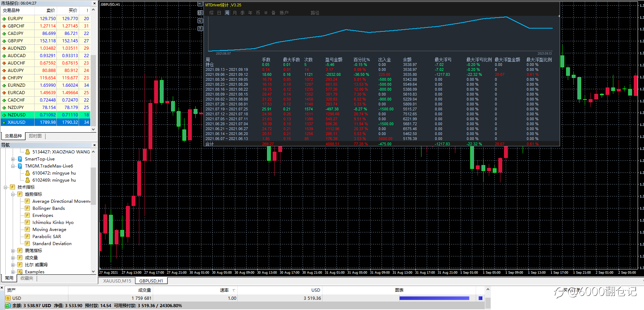This screenshot has width=644, height=310.
Task: Click the EURJPY symbol arrow icon
Action: tap(4, 19)
